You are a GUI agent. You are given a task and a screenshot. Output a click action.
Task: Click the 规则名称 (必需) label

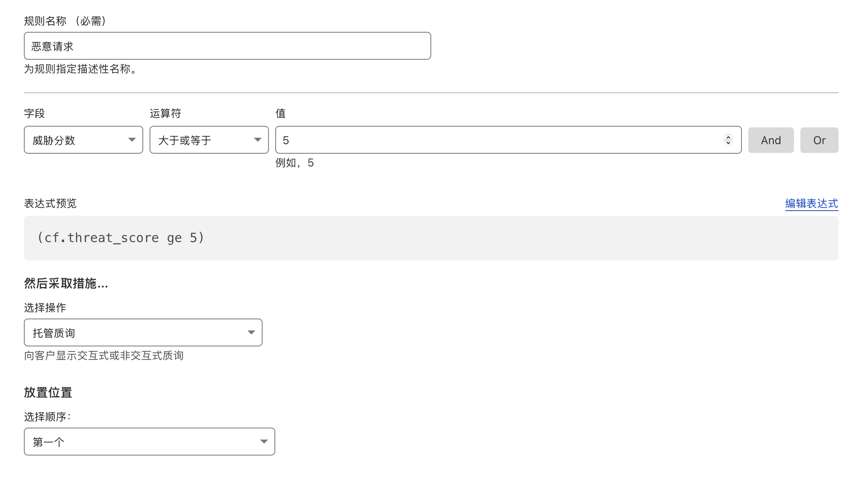click(x=66, y=21)
